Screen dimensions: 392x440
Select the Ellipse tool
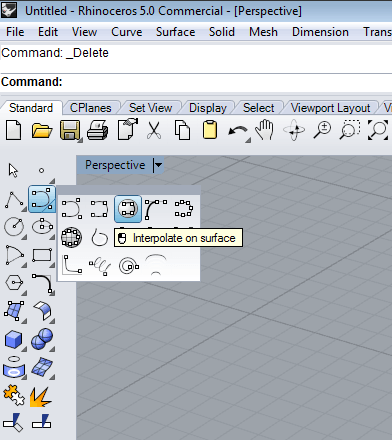click(x=42, y=227)
